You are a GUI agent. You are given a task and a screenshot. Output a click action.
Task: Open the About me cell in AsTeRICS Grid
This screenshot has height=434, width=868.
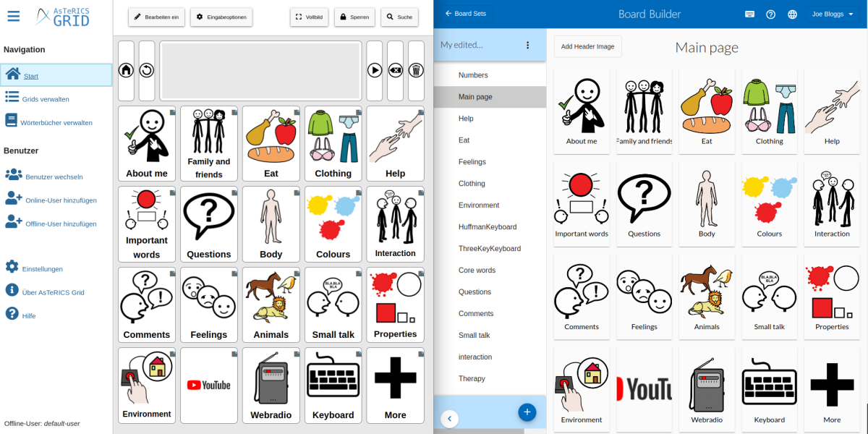147,143
